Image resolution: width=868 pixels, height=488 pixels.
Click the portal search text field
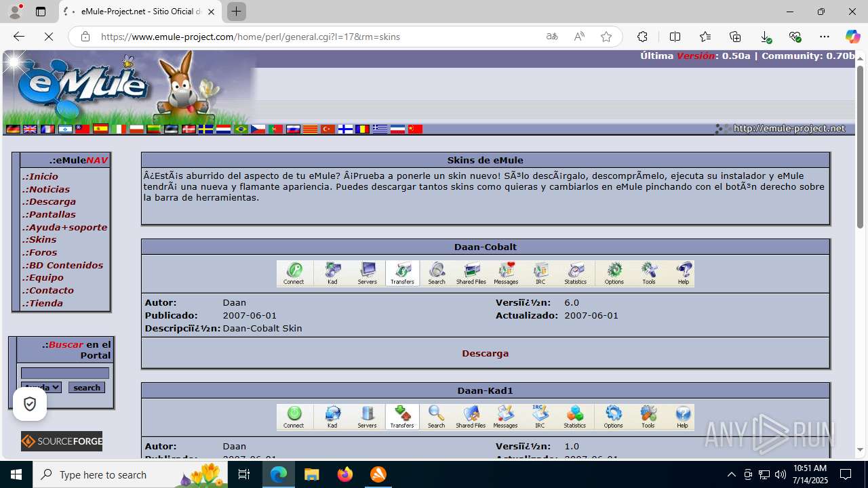(x=65, y=373)
